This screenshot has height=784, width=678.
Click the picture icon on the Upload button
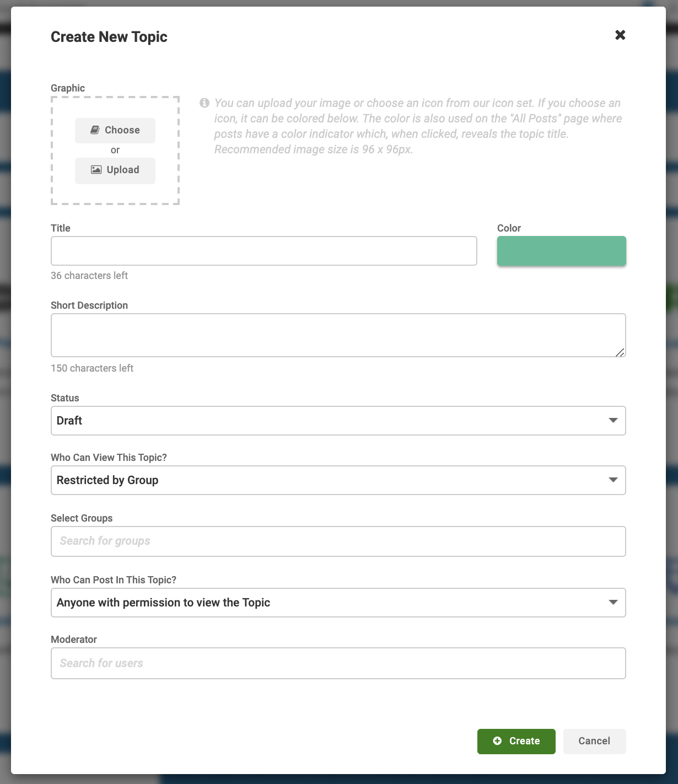(x=96, y=170)
